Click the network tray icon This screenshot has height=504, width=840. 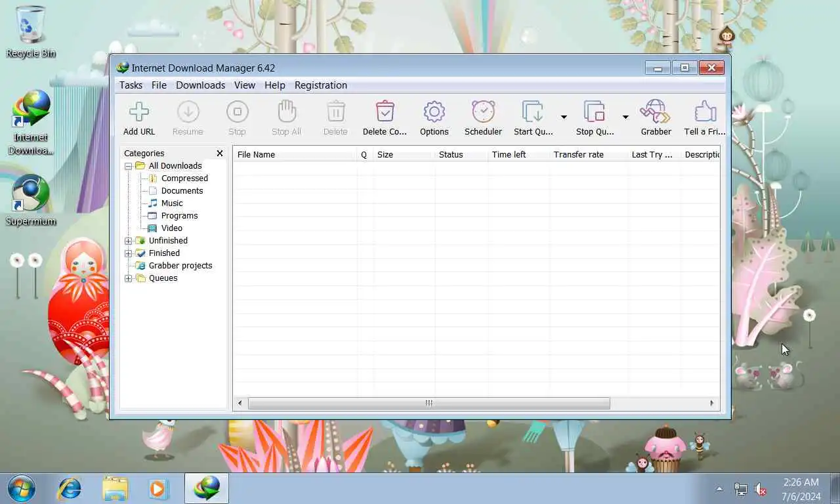click(x=740, y=489)
